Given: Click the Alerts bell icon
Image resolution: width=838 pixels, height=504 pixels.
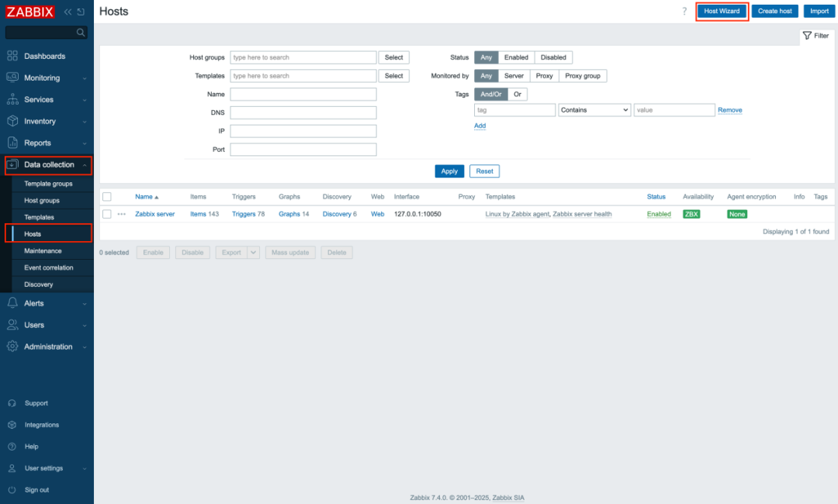Looking at the screenshot, I should (x=12, y=302).
